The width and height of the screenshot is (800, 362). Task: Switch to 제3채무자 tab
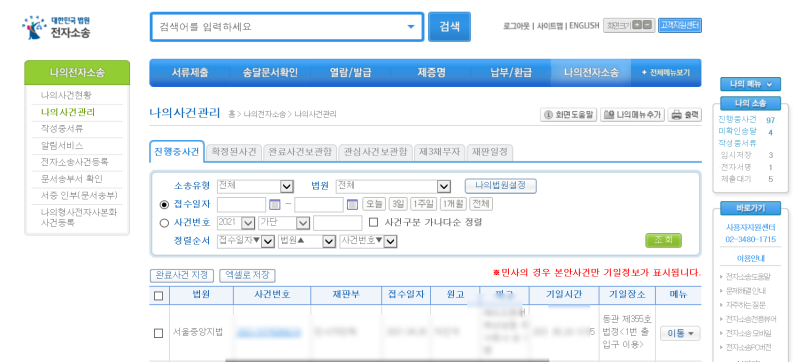pyautogui.click(x=439, y=152)
